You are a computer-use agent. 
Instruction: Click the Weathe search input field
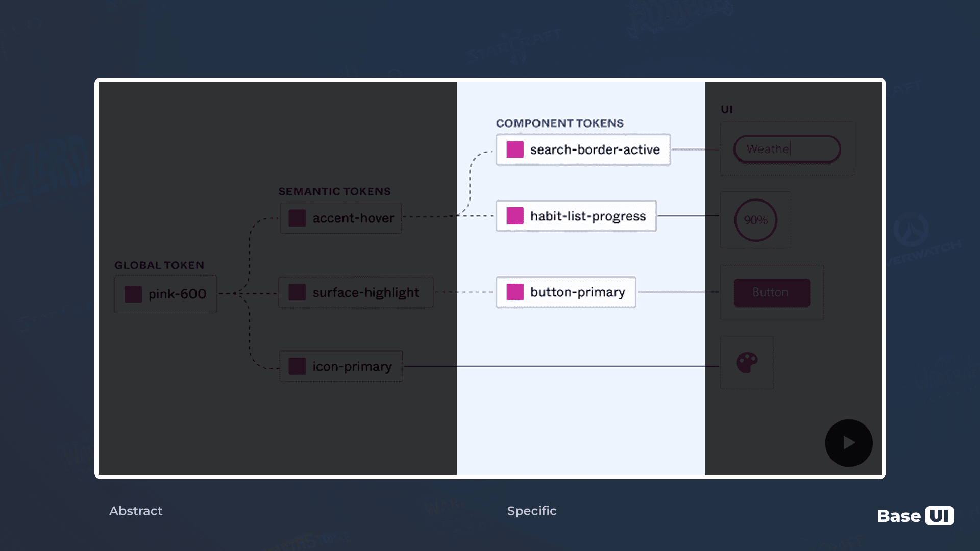pyautogui.click(x=787, y=149)
